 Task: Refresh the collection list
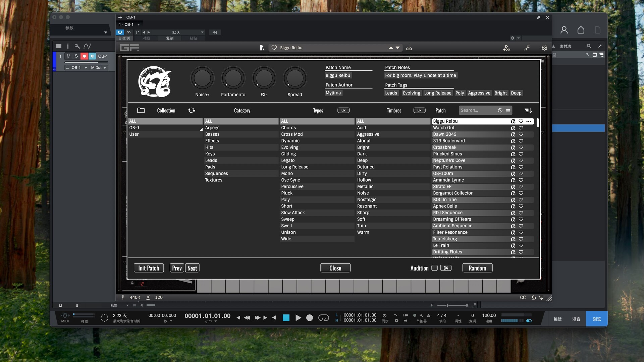tap(192, 110)
